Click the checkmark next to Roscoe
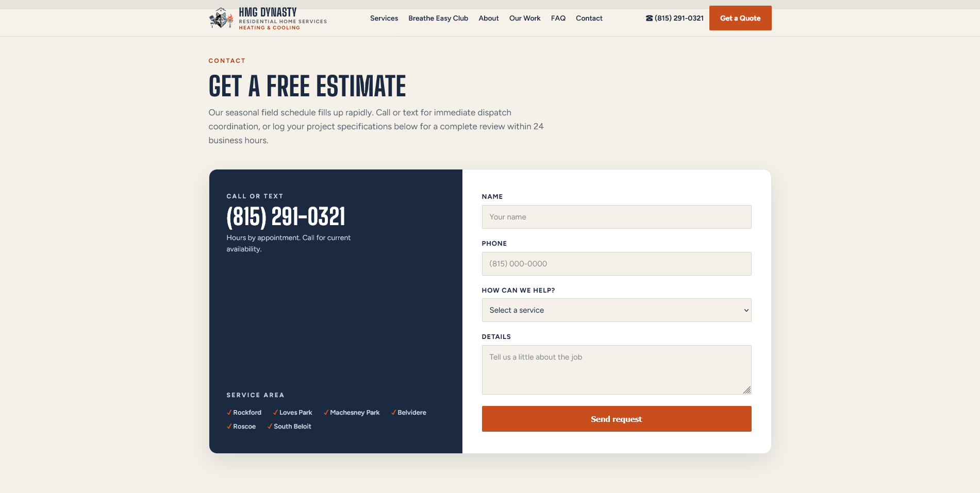 click(229, 427)
